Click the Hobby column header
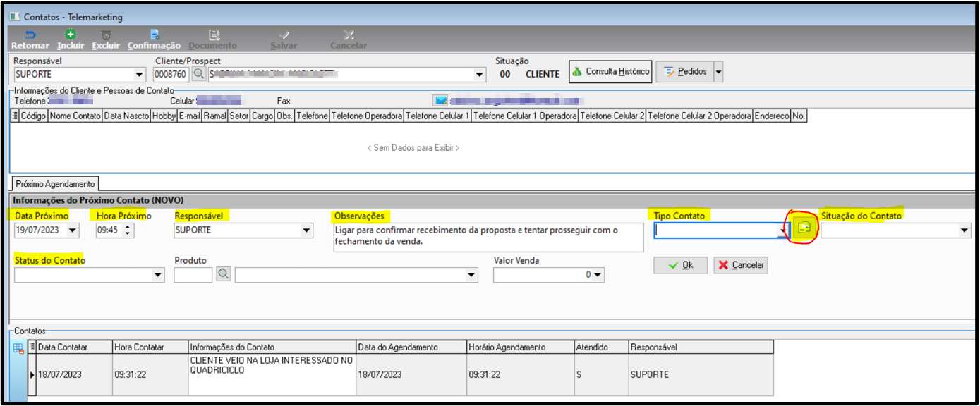Image resolution: width=980 pixels, height=406 pixels. pyautogui.click(x=164, y=116)
